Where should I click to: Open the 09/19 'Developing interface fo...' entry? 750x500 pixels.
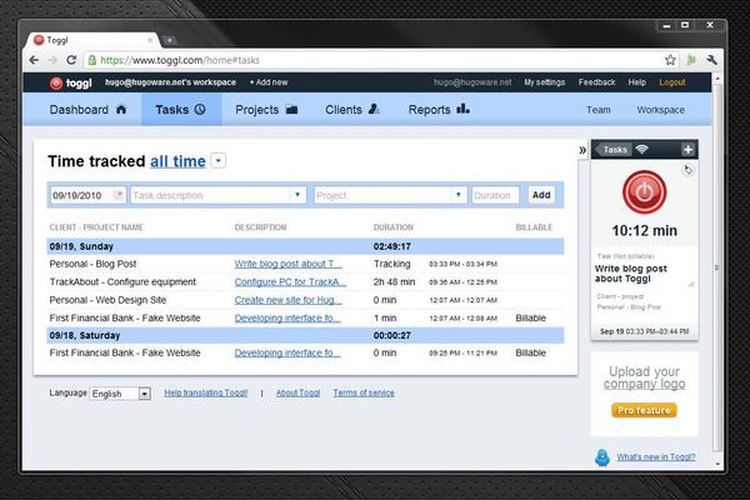pos(287,318)
